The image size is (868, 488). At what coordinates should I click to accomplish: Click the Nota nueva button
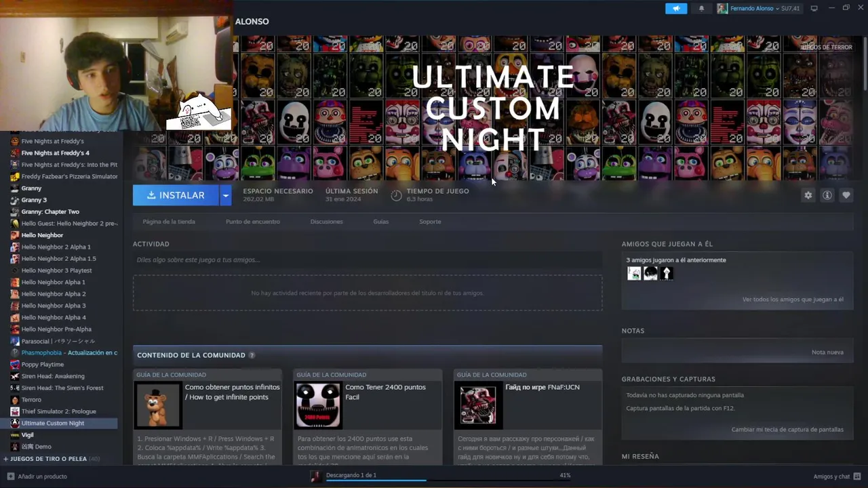(827, 352)
